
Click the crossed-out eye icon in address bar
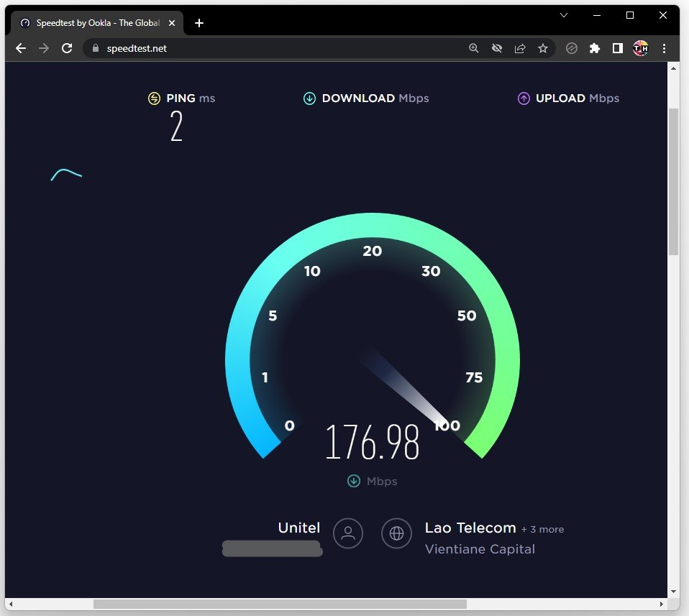(x=497, y=48)
